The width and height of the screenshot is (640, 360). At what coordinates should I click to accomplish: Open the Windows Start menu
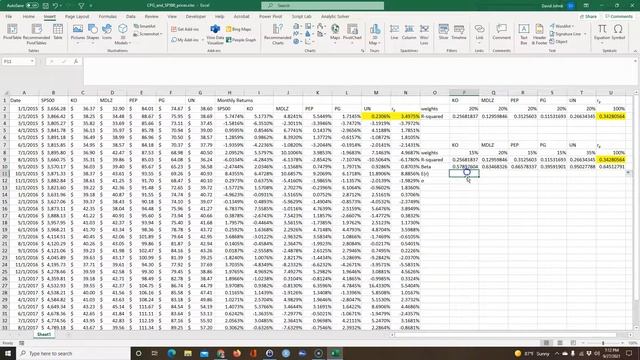click(8, 353)
